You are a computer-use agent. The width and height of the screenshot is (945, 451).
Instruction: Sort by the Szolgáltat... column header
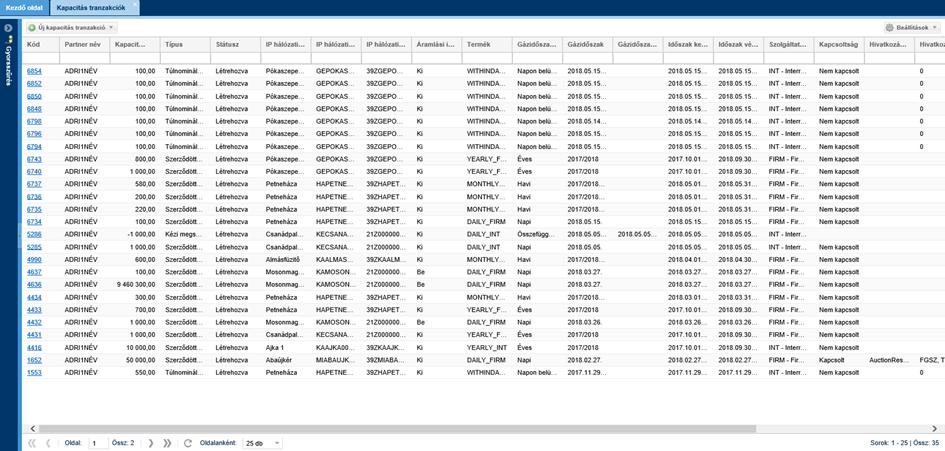tap(788, 45)
